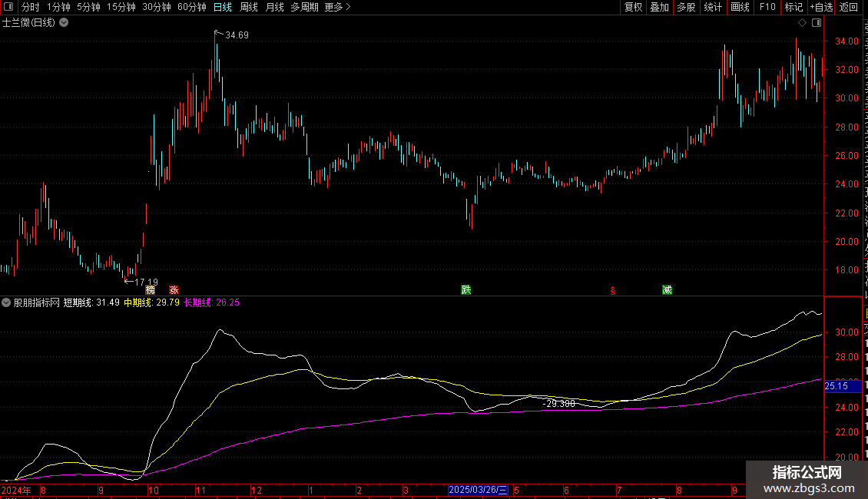Viewport: 868px width, 499px height.
Task: Click the 复权 button
Action: coord(633,7)
